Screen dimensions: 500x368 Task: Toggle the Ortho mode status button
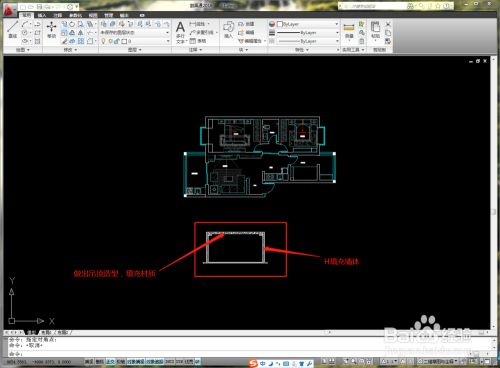tap(110, 361)
